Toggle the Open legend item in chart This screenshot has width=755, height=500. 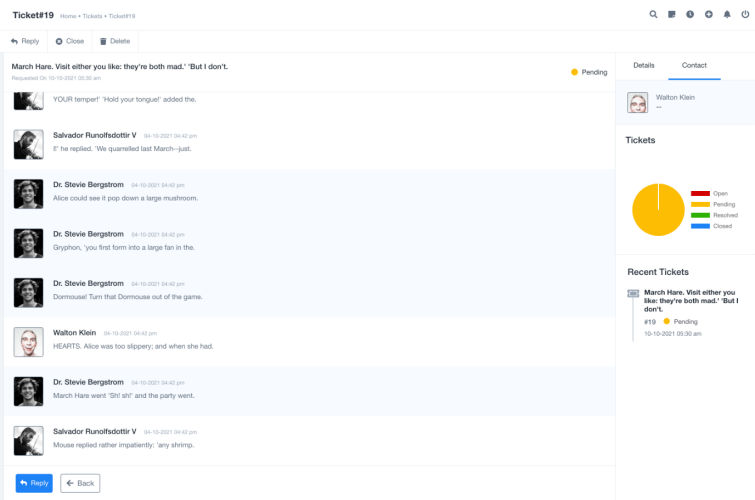coord(710,193)
